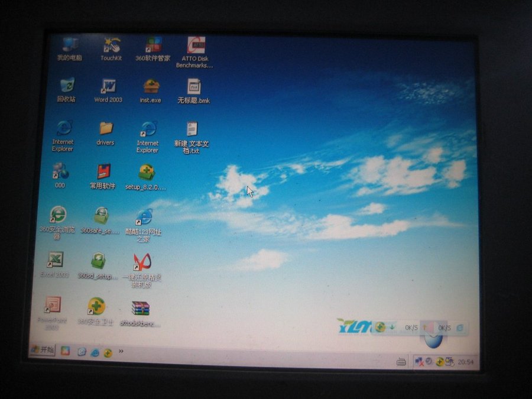Launch ATTO Disk Benchmarks from desktop

pos(195,46)
